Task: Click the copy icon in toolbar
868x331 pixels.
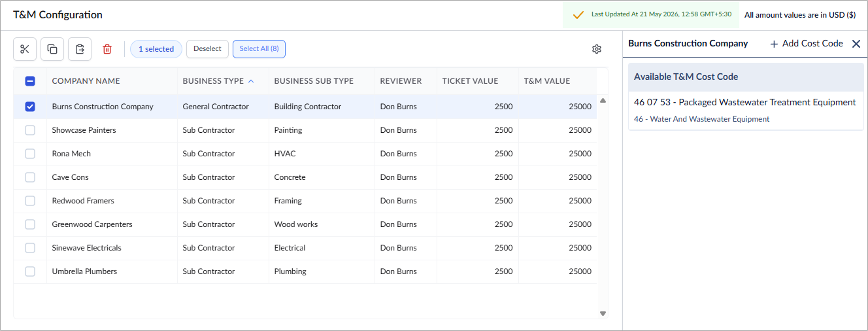Action: (52, 49)
